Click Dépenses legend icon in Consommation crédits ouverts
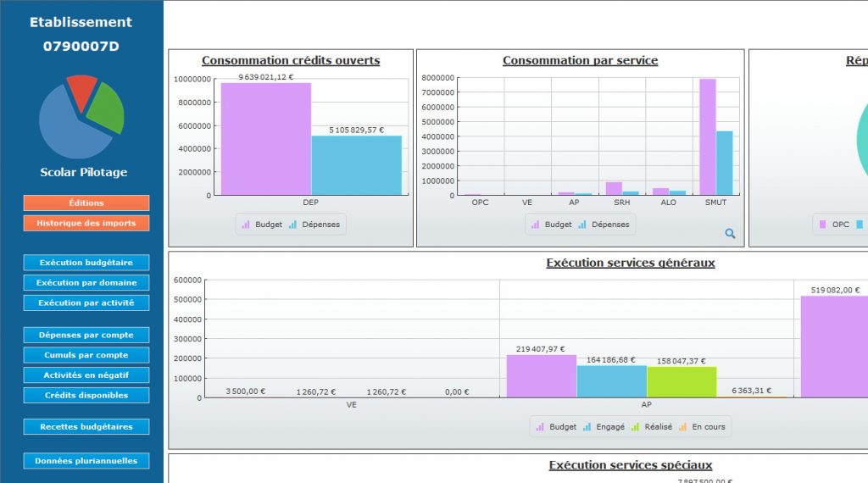 292,225
